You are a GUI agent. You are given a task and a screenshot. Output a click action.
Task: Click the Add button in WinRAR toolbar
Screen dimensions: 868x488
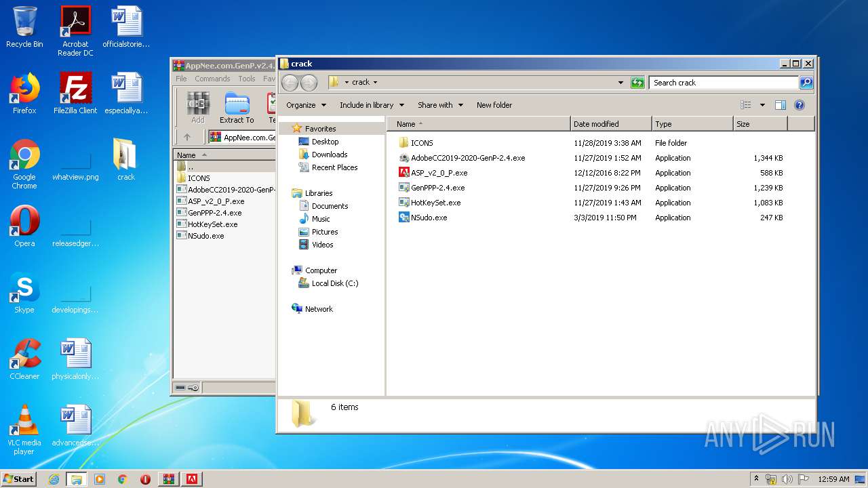coord(198,108)
